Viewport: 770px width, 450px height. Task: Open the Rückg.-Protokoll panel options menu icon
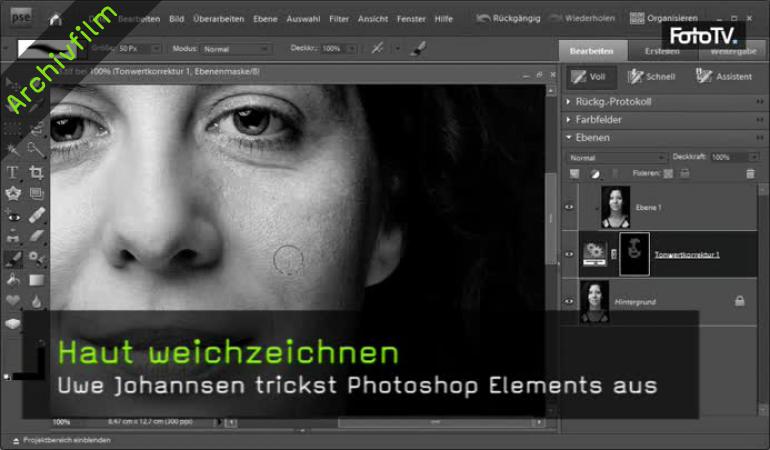pos(760,102)
